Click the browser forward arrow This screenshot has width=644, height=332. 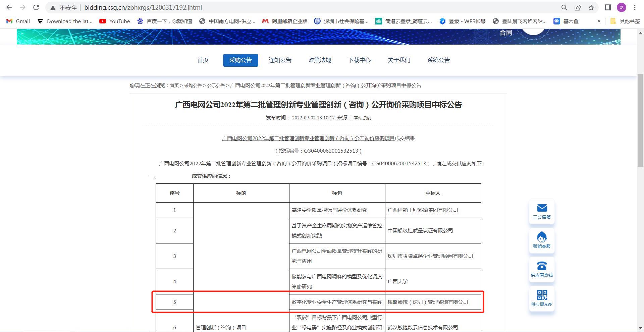(x=22, y=7)
